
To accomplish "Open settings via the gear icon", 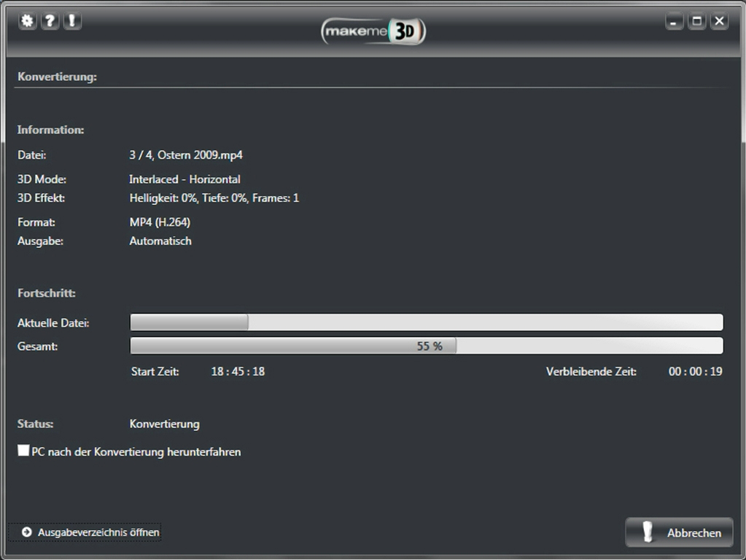I will [x=28, y=21].
